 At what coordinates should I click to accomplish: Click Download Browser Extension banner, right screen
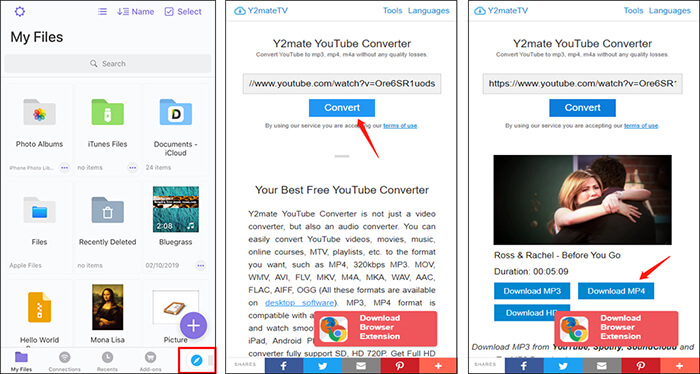[616, 328]
